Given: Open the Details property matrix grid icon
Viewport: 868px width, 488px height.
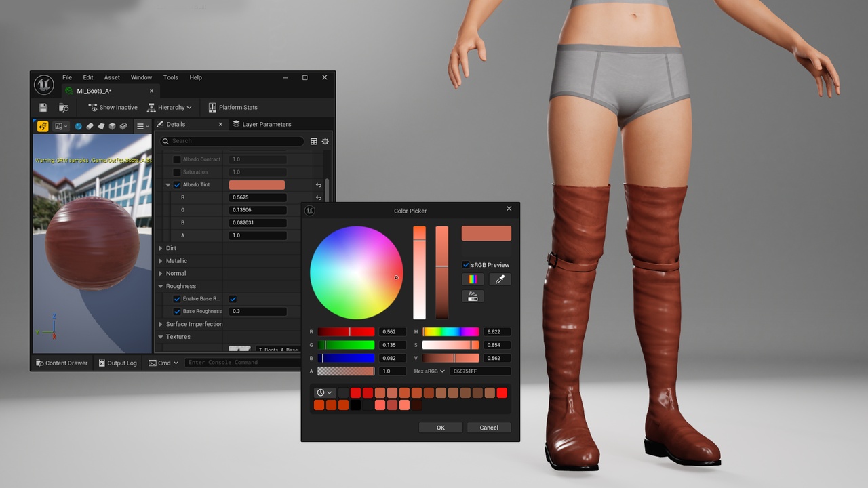Looking at the screenshot, I should tap(314, 141).
